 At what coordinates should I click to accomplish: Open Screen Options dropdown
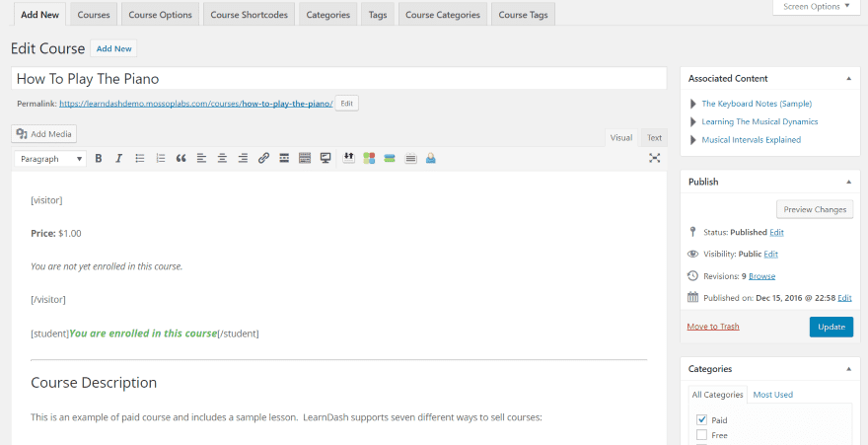[x=819, y=7]
